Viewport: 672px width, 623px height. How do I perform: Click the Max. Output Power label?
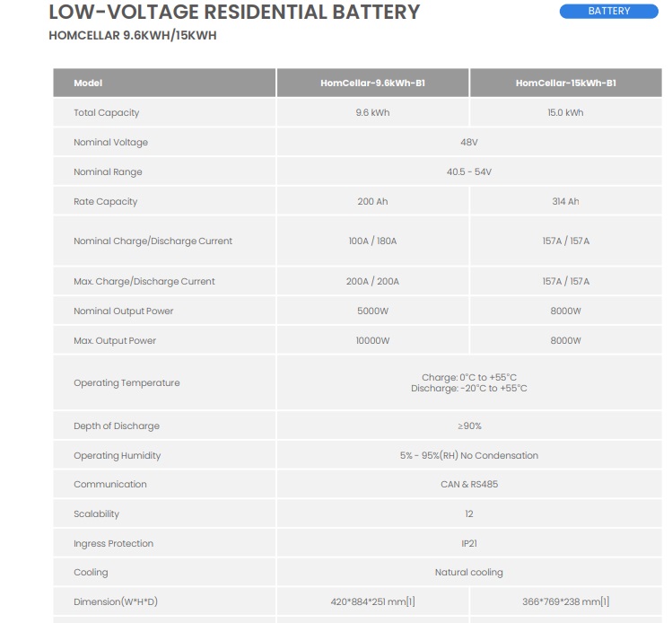click(x=115, y=340)
